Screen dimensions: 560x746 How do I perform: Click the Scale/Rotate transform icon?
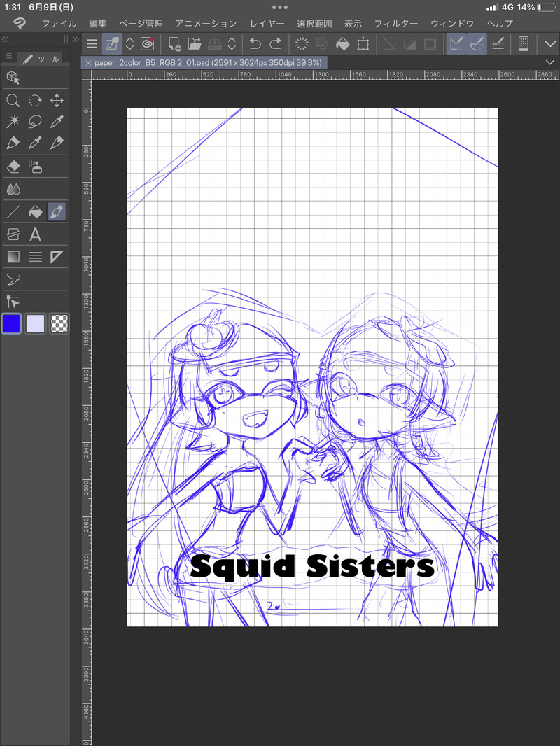tap(363, 44)
